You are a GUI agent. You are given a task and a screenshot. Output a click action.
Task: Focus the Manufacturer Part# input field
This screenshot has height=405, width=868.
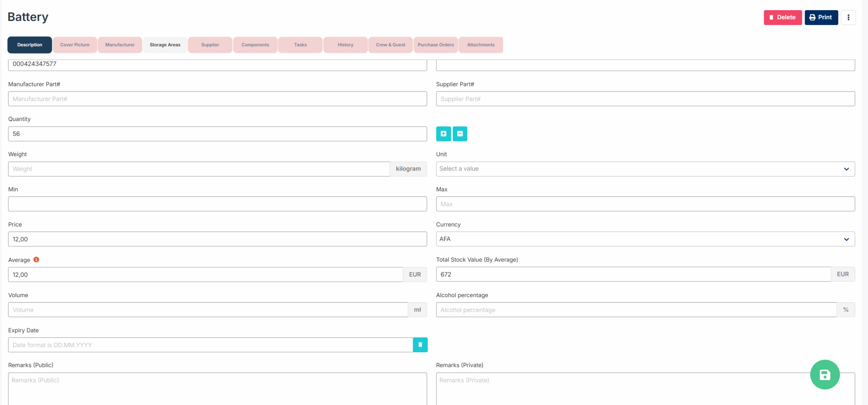tap(217, 99)
